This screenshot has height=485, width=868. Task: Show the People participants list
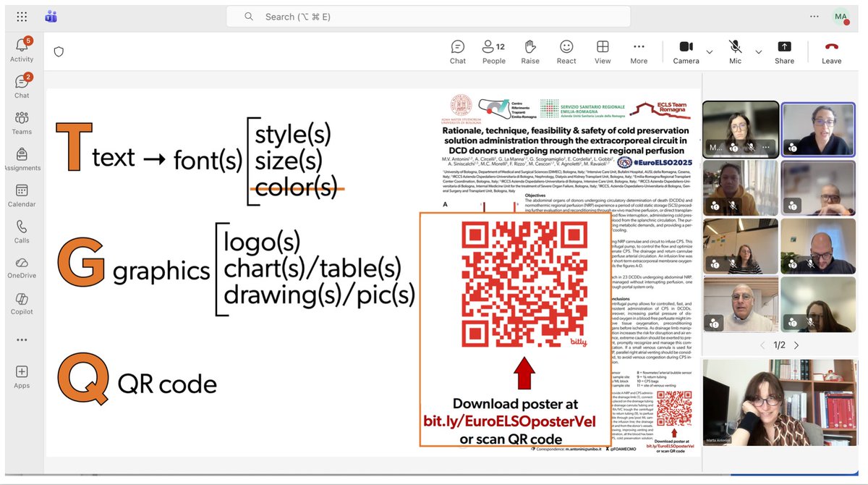494,51
